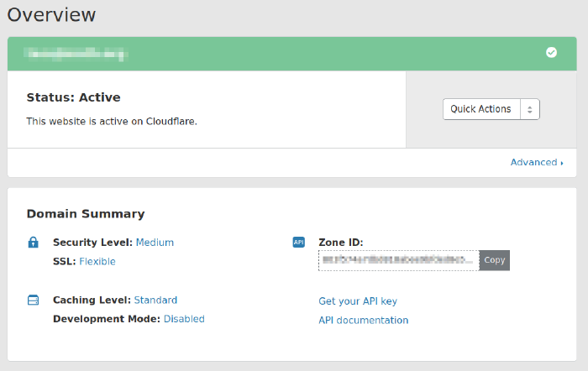Viewport: 588px width, 371px height.
Task: Open the Medium security level setting
Action: click(155, 243)
